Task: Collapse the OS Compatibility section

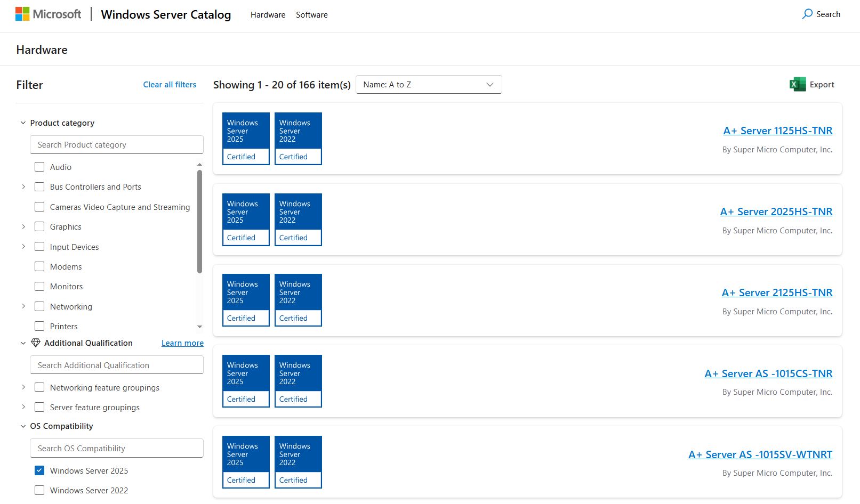Action: click(x=23, y=426)
